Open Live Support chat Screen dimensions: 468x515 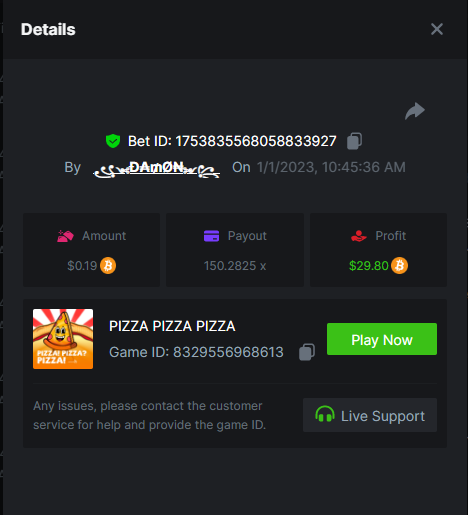coord(370,415)
